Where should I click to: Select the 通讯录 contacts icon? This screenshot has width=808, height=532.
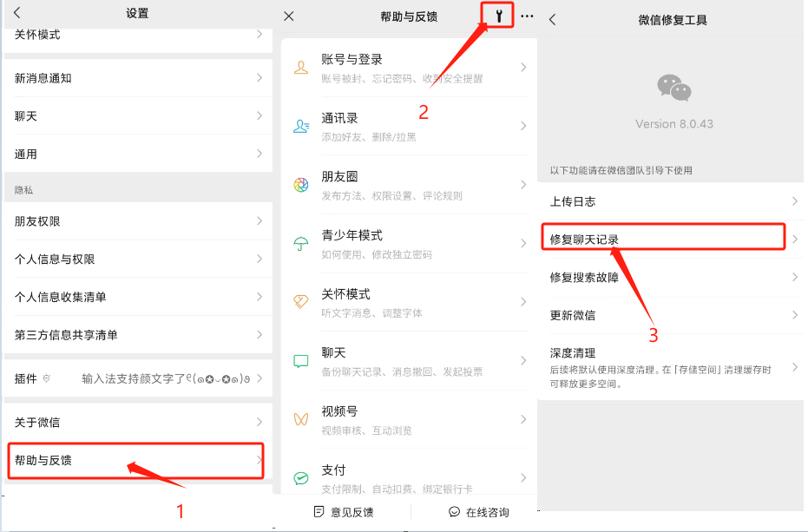(x=299, y=125)
